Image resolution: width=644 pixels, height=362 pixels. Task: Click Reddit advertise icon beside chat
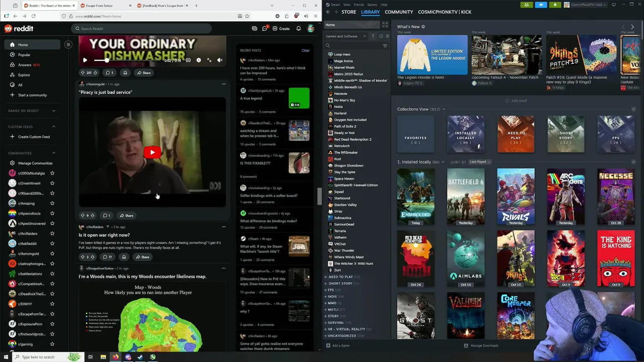[x=255, y=29]
